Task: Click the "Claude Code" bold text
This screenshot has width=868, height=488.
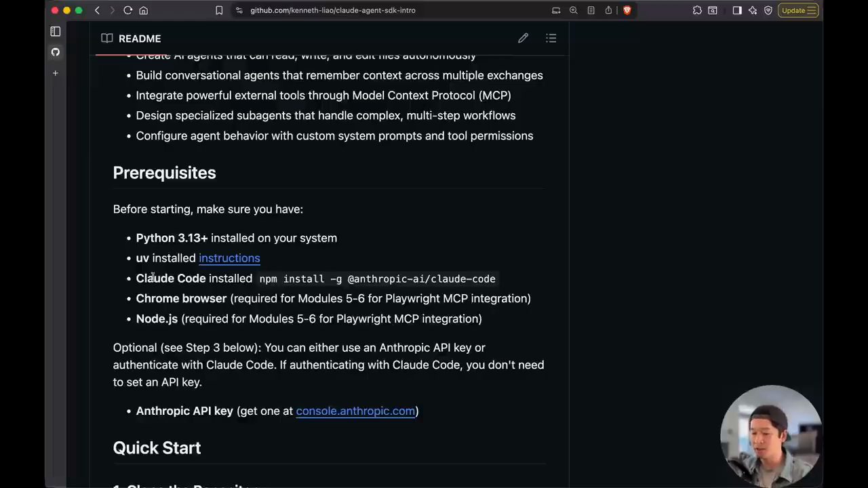Action: 171,279
